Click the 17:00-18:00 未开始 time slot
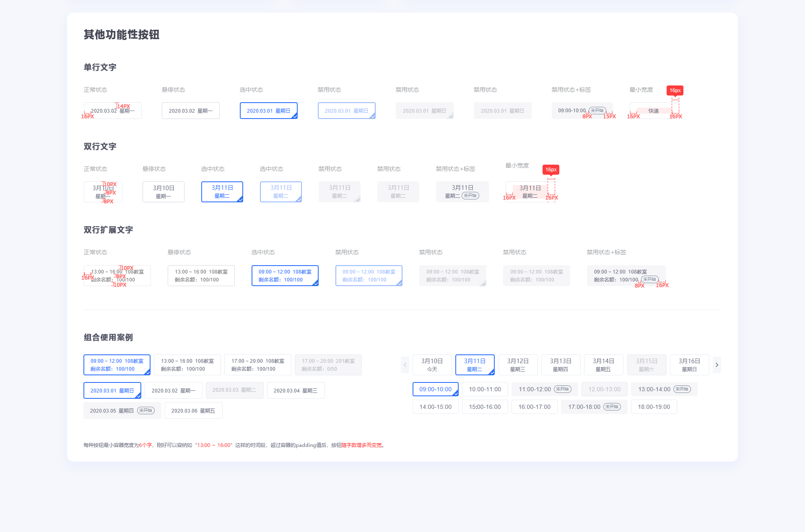This screenshot has width=805, height=532. (594, 407)
